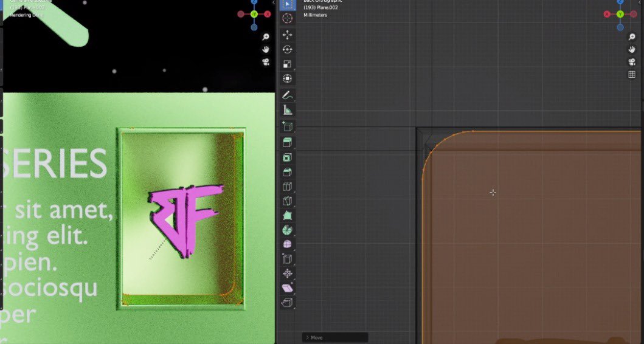Toggle camera view in left render viewport
Viewport: 644px width, 344px height.
pyautogui.click(x=266, y=62)
